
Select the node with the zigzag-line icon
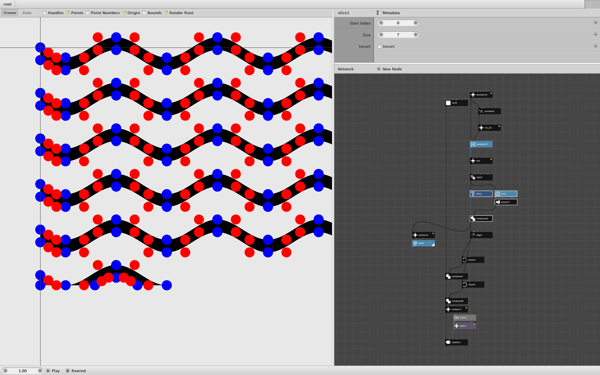click(x=489, y=111)
